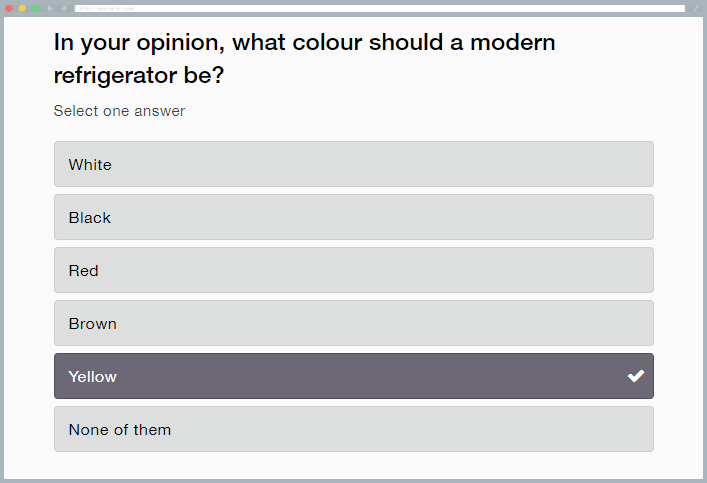The image size is (707, 483).
Task: Click the yellow minimize dot in the browser bar
Action: click(x=23, y=8)
